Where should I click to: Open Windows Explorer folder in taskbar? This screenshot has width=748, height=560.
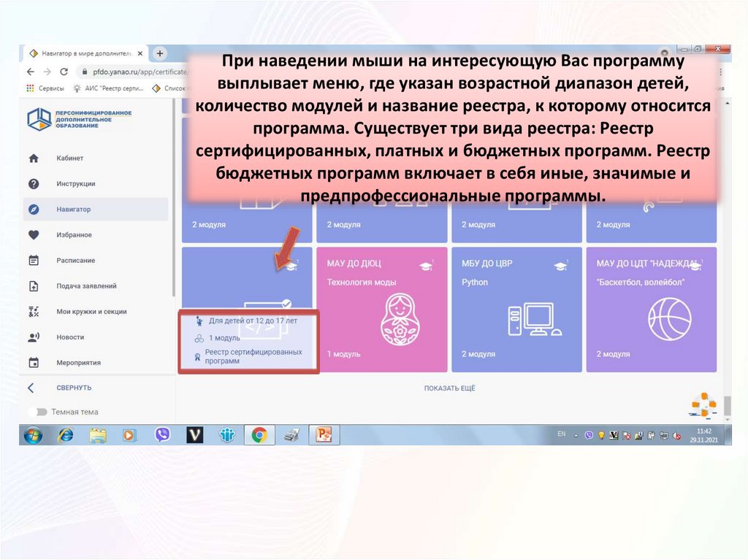98,435
